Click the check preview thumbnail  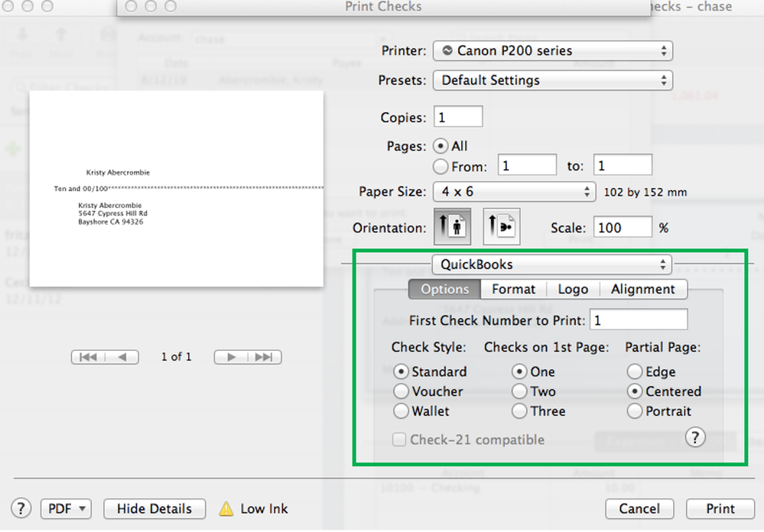(x=177, y=189)
